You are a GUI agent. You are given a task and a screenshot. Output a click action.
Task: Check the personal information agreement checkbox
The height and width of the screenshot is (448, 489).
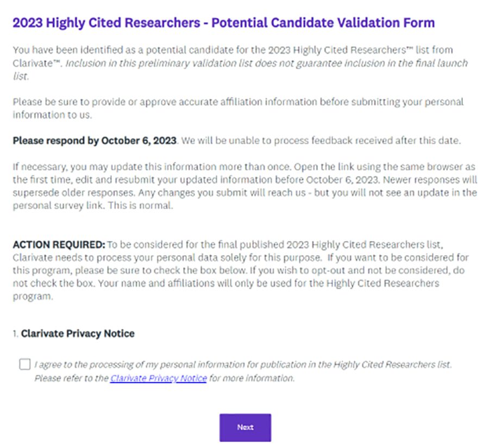(24, 364)
